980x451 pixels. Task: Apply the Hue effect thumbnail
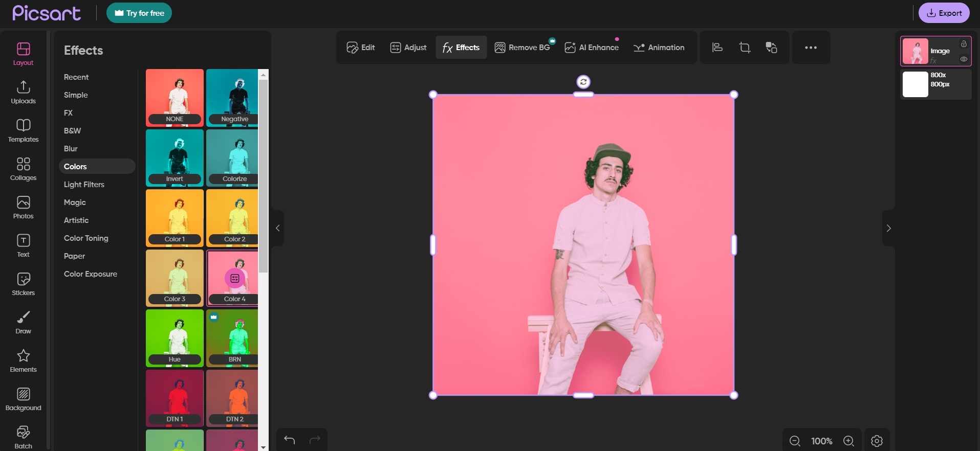click(175, 337)
